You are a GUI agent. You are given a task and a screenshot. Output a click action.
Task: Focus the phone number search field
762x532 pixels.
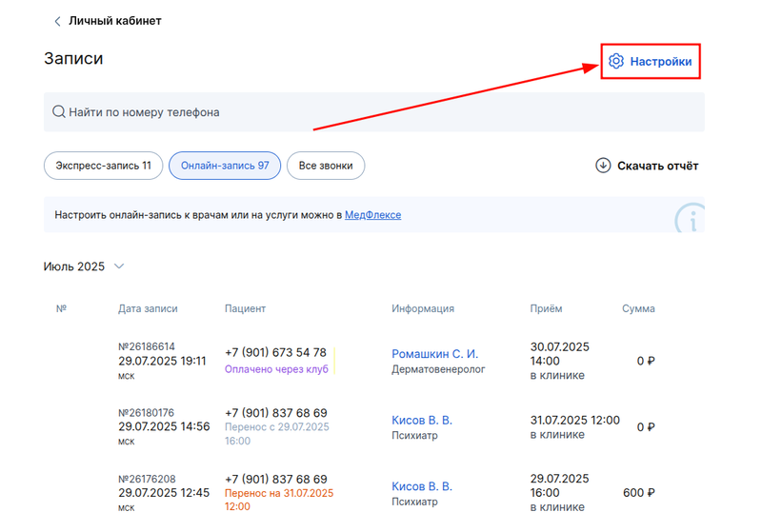coord(373,112)
